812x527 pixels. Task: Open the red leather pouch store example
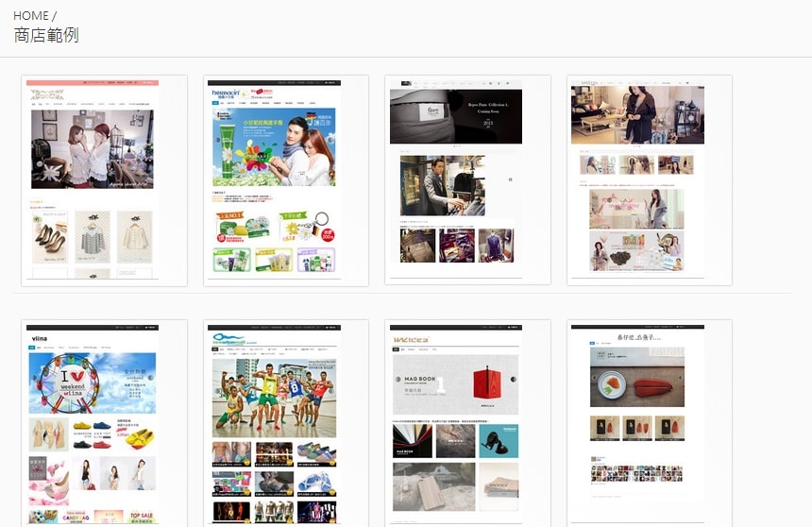click(x=649, y=425)
